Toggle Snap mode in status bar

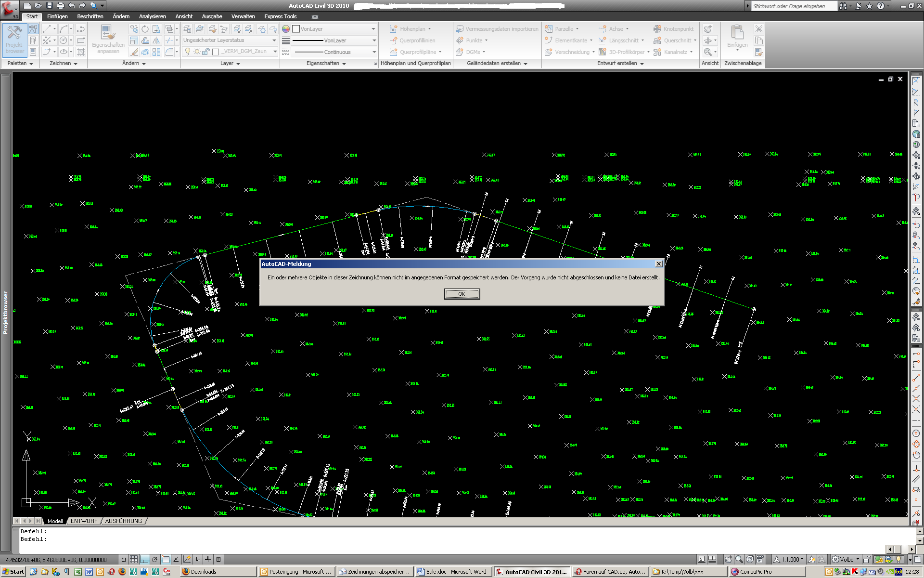pyautogui.click(x=123, y=559)
